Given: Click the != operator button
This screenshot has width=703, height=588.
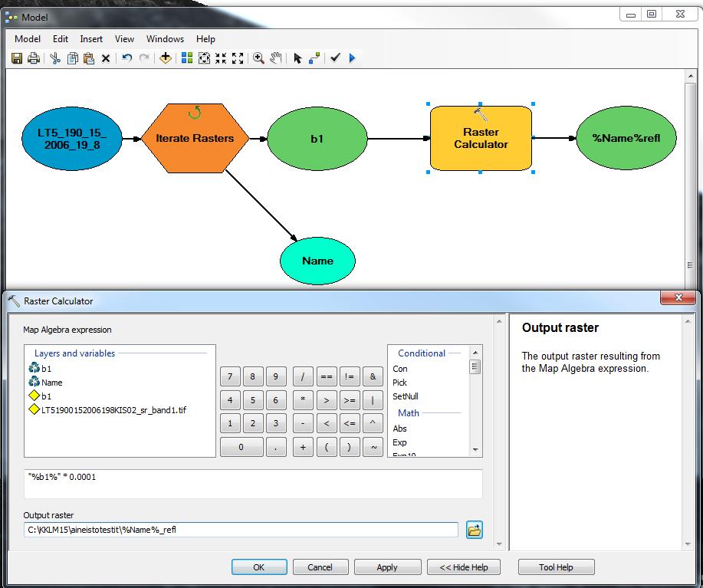Looking at the screenshot, I should click(350, 376).
